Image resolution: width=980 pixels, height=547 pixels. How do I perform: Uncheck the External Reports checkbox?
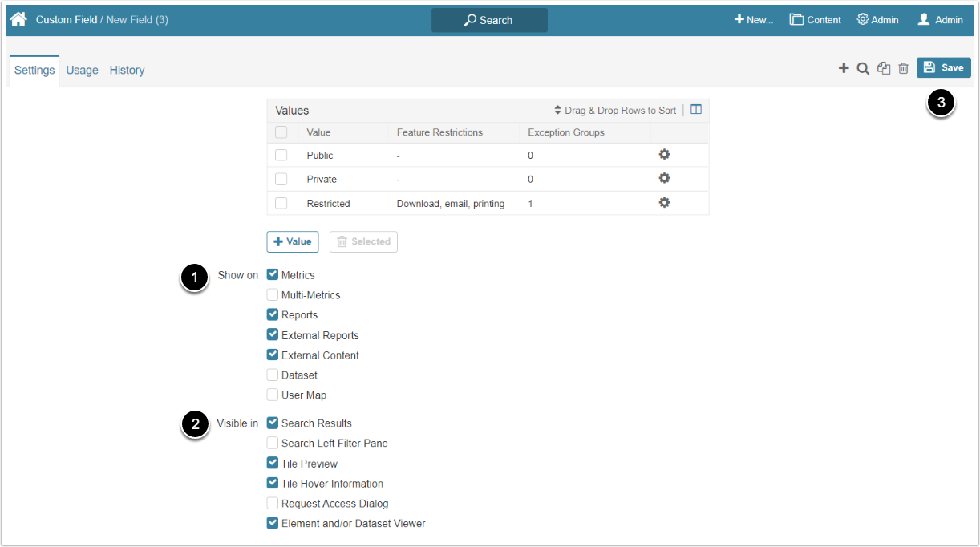[273, 334]
